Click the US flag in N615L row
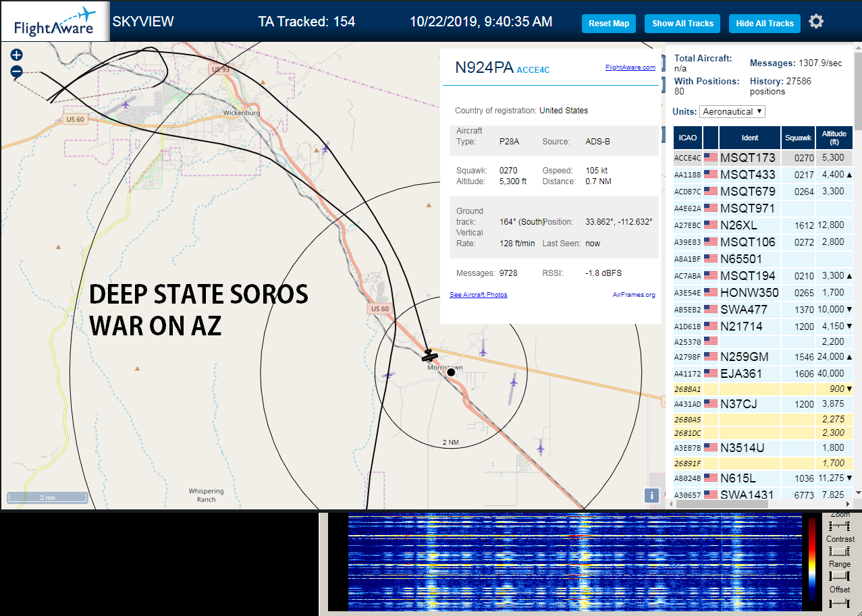862x616 pixels. click(x=711, y=478)
